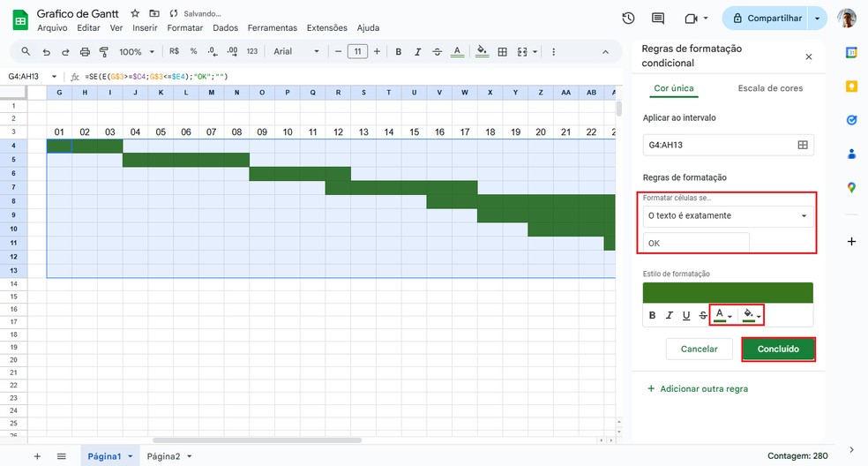Click the OK value input field
Viewport: 868px width, 466px height.
click(696, 244)
